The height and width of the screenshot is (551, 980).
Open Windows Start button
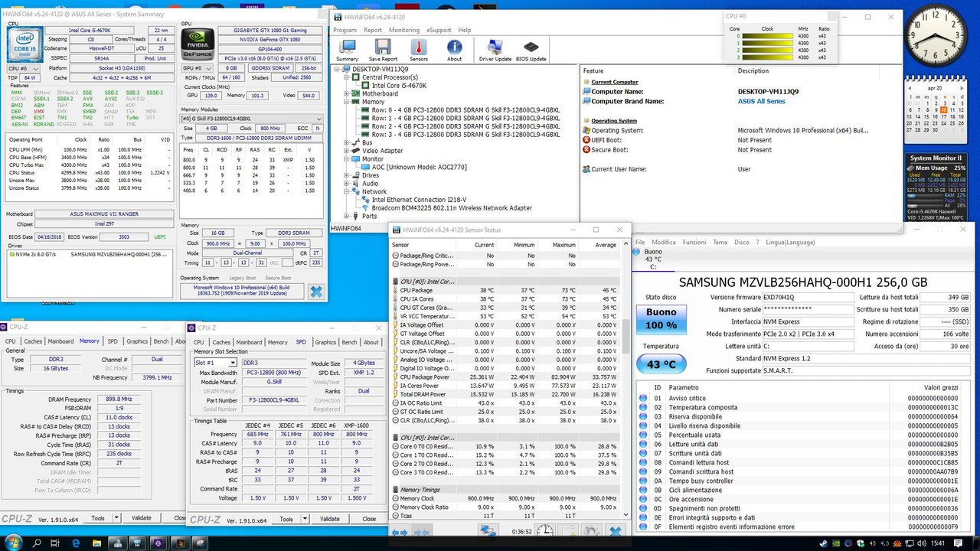[14, 543]
